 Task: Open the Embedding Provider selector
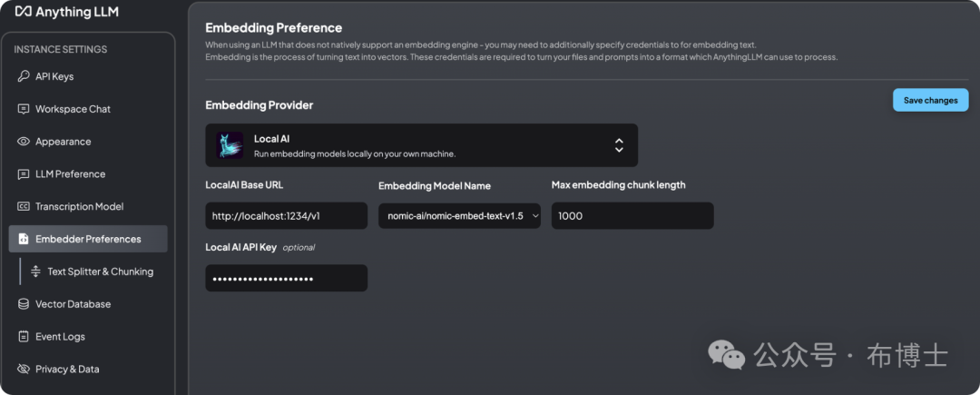coord(422,145)
